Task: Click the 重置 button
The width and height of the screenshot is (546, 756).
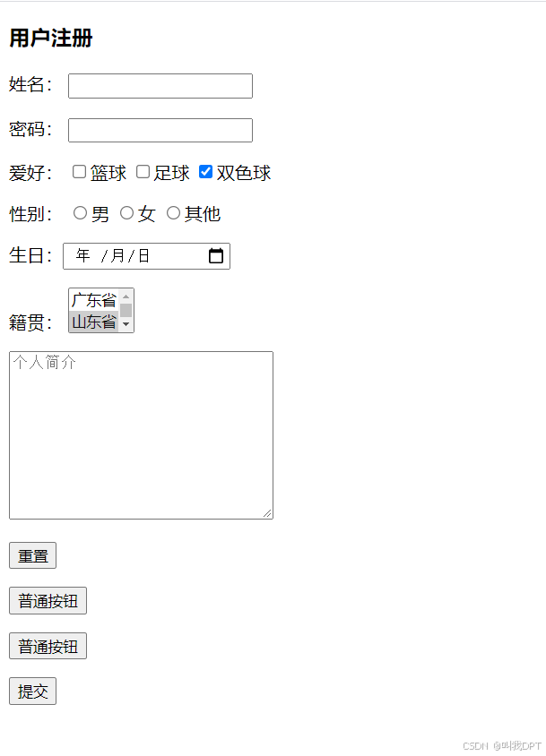Action: pyautogui.click(x=33, y=555)
